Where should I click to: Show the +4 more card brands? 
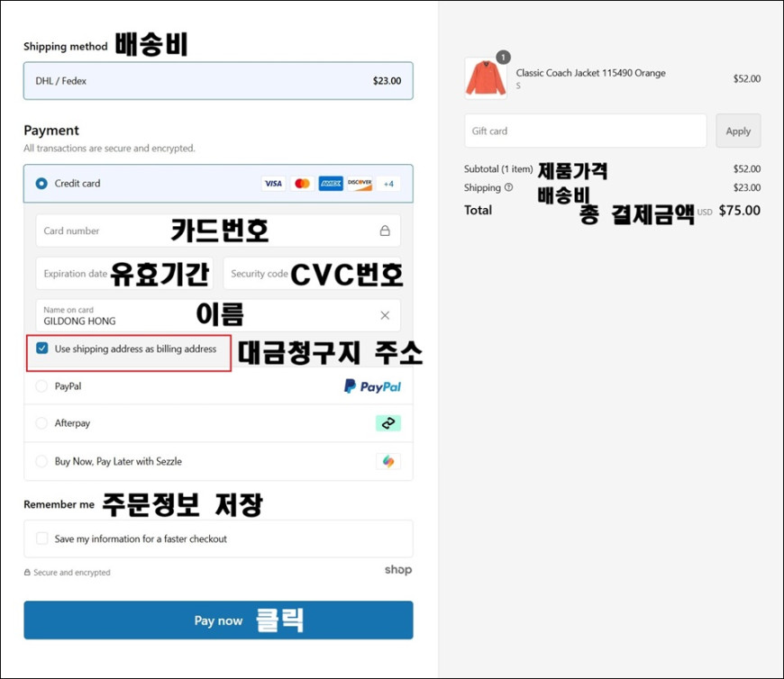coord(388,184)
